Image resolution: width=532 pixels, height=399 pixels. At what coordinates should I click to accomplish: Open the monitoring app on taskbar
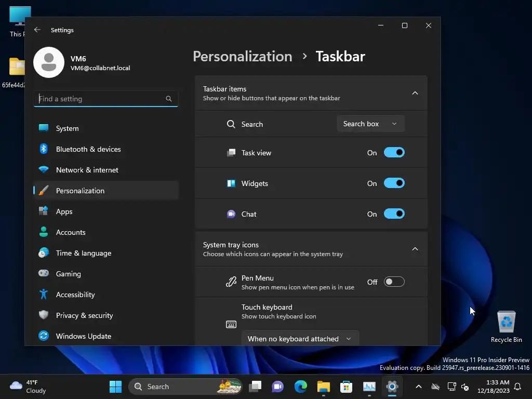click(369, 387)
